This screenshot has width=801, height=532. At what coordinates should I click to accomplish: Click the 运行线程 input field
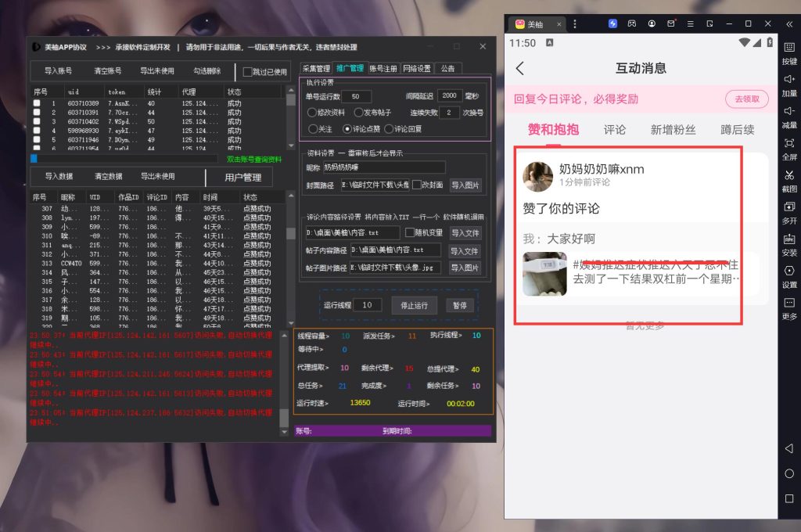(367, 305)
